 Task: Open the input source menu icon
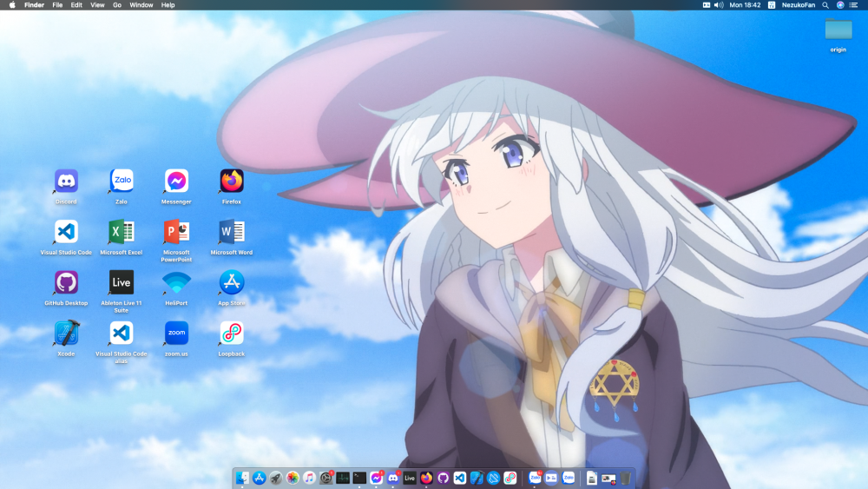click(x=772, y=5)
